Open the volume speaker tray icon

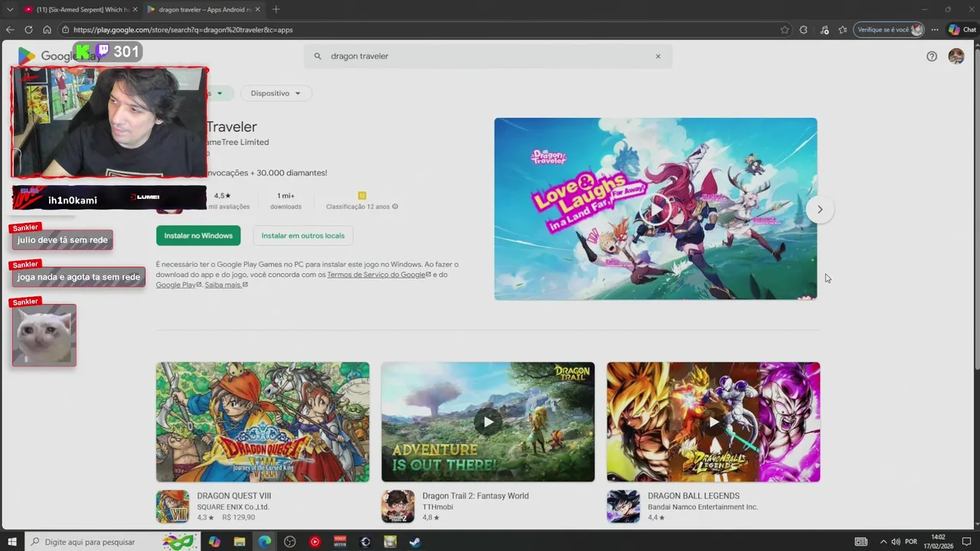896,542
